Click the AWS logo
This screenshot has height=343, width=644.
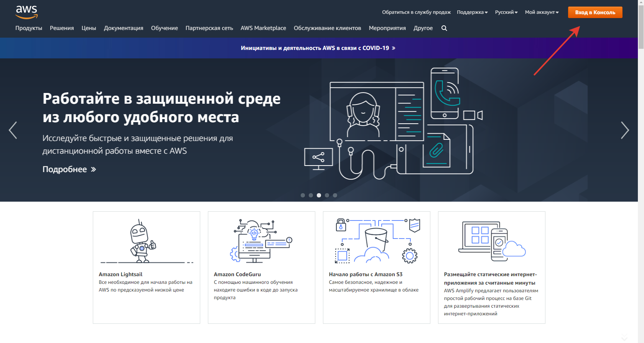click(26, 12)
